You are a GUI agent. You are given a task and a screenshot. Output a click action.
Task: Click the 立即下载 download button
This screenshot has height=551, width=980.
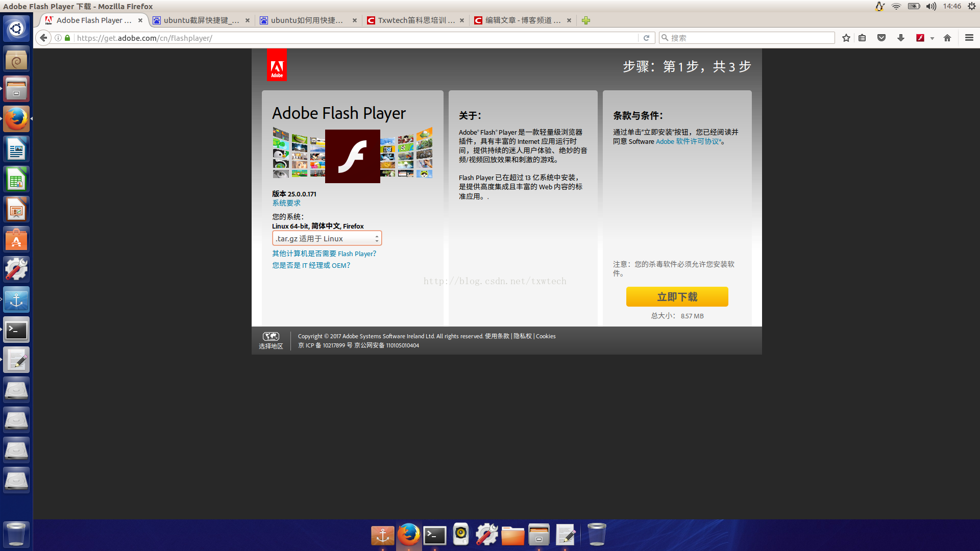[677, 296]
